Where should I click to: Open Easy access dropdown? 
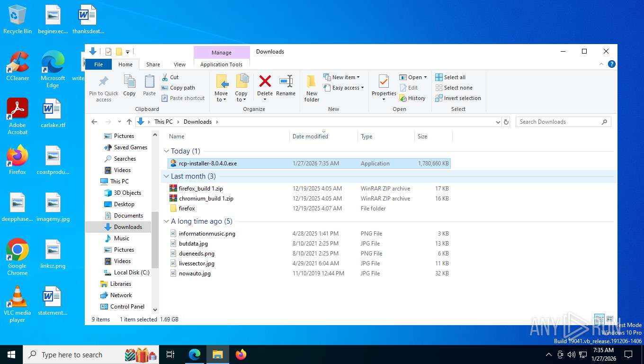344,88
